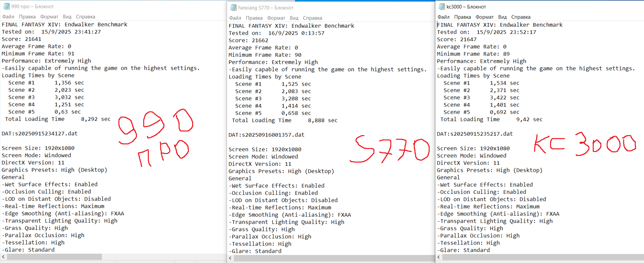The height and width of the screenshot is (263, 644).
Task: Open the Правка menu in the kc3000 window
Action: (462, 17)
